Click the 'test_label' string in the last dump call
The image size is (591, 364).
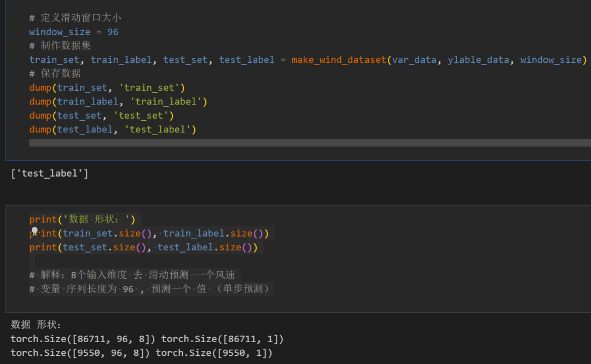tap(160, 130)
